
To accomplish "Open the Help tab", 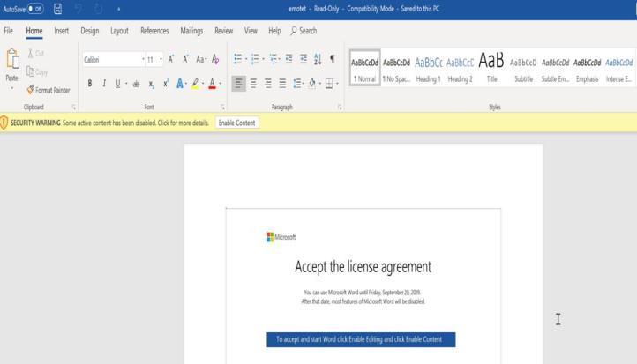I will tap(274, 31).
